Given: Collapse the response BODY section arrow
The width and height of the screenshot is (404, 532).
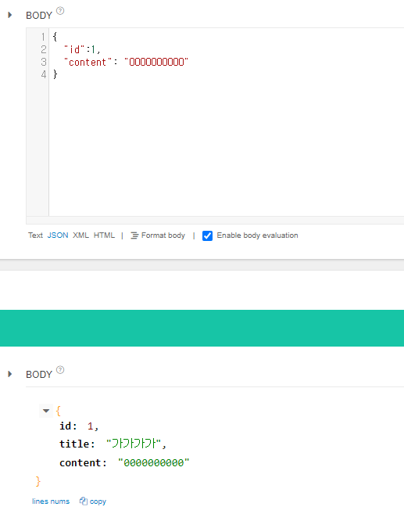Looking at the screenshot, I should tap(10, 374).
